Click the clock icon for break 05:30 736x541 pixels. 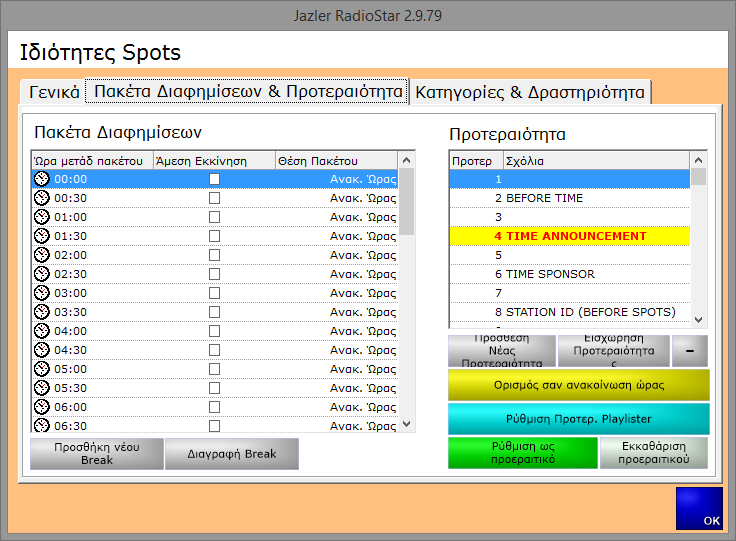(x=42, y=388)
